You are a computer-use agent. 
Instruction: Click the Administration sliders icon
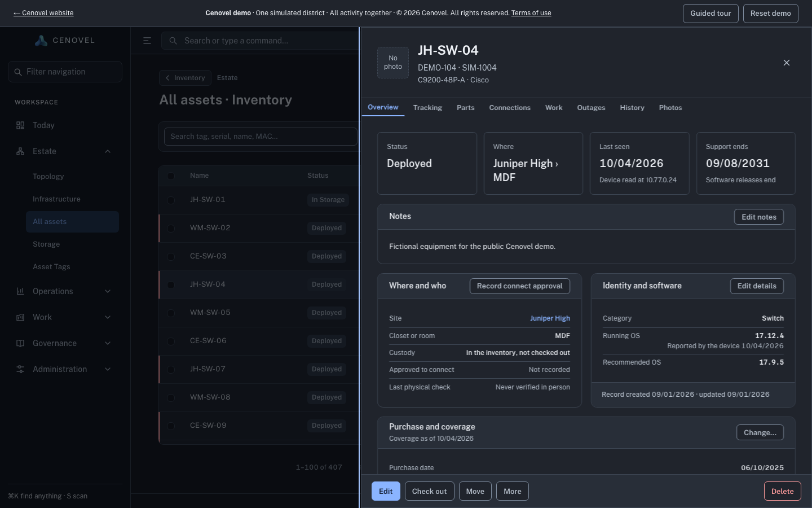20,369
